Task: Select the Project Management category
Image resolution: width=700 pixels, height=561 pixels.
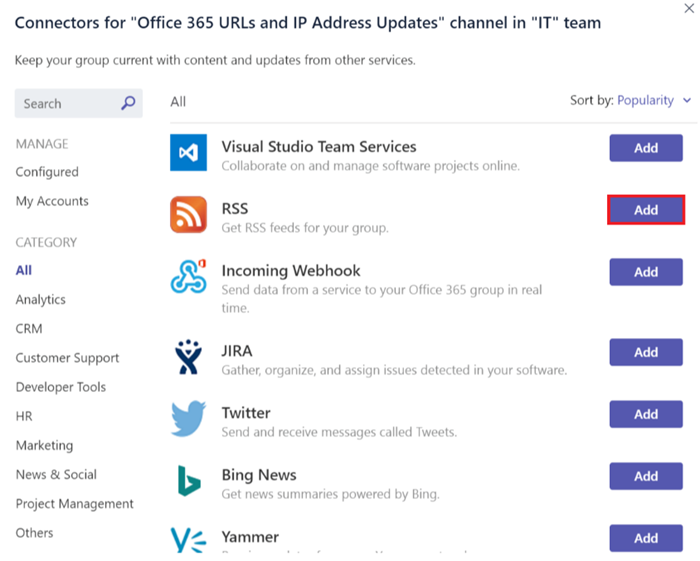Action: [75, 504]
